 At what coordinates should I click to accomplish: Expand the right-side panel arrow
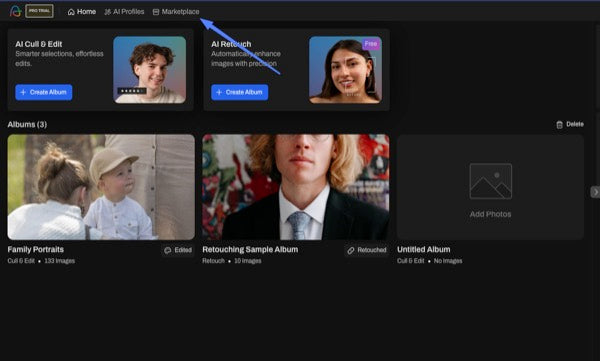pyautogui.click(x=595, y=192)
